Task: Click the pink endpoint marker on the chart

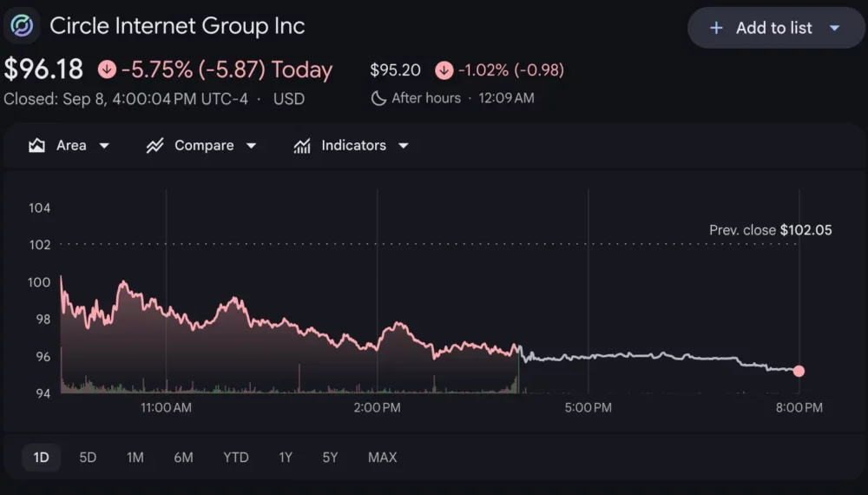Action: pos(799,371)
